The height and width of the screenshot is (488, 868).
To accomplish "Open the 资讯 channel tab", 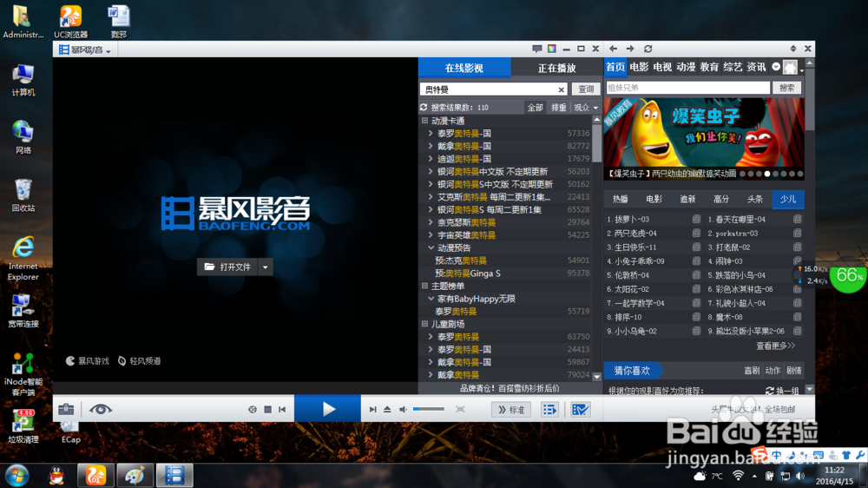I will click(756, 67).
